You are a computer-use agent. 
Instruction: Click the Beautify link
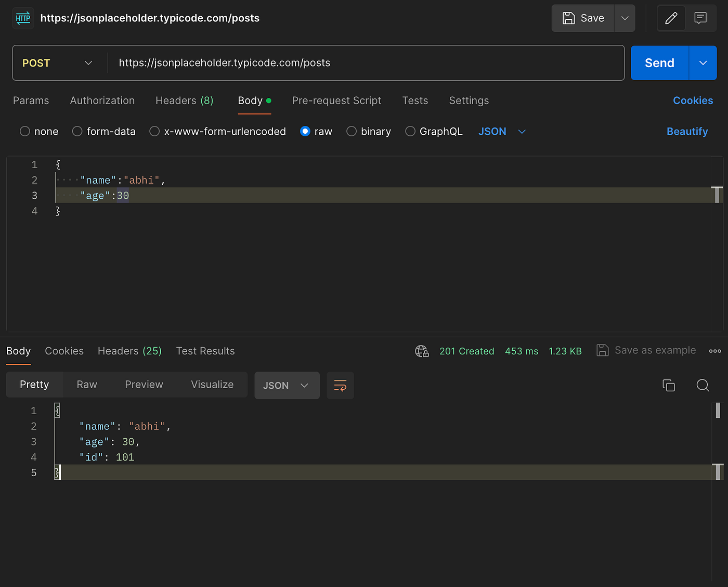(687, 132)
